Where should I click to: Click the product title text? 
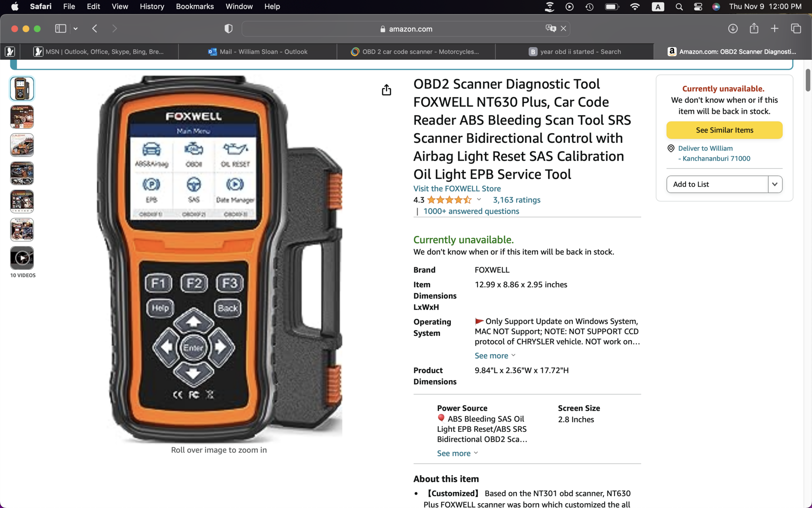(x=522, y=129)
